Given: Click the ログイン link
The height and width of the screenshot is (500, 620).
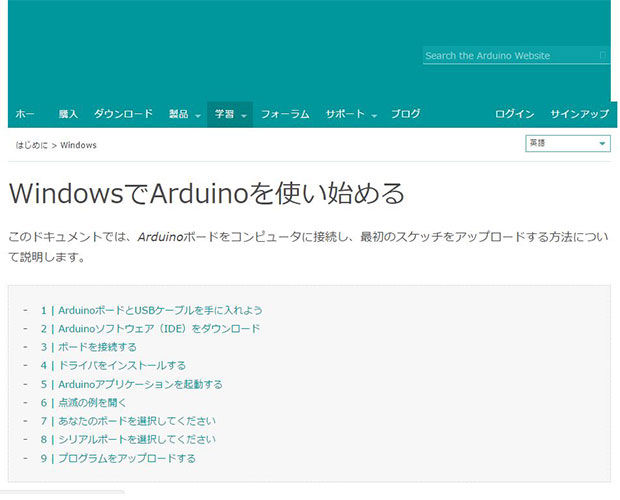Looking at the screenshot, I should (514, 114).
